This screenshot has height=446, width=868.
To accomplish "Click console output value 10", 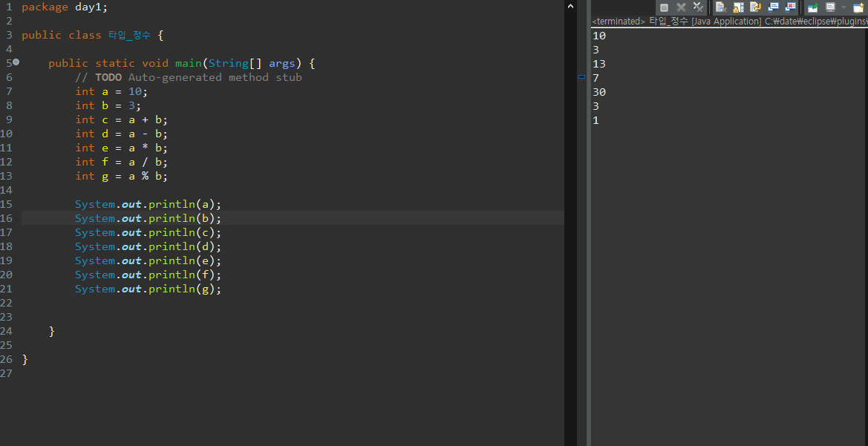I will [x=599, y=36].
